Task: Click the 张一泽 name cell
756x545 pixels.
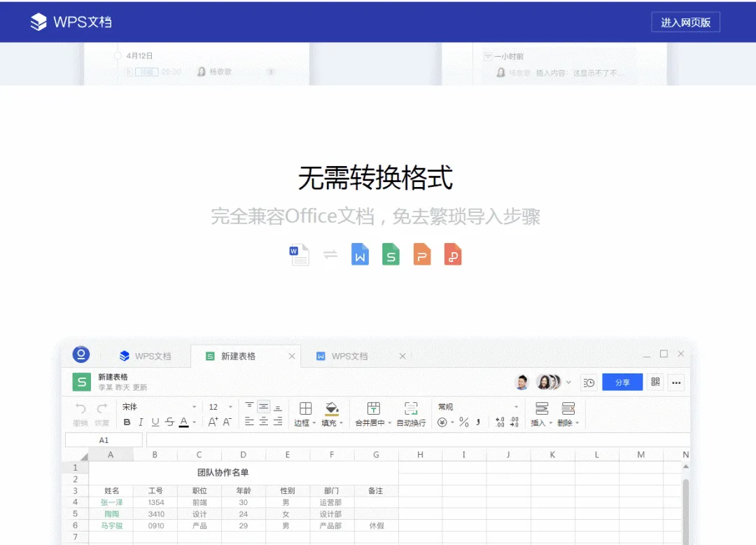Action: tap(111, 502)
